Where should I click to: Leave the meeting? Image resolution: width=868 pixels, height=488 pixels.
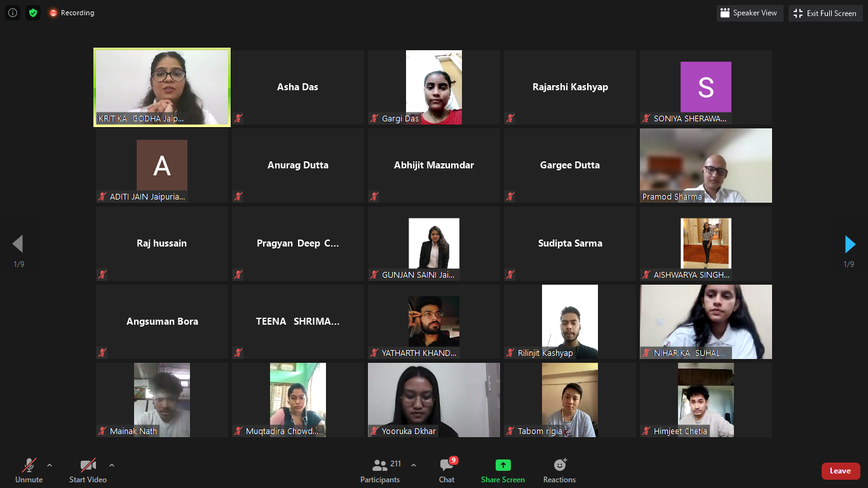point(841,471)
